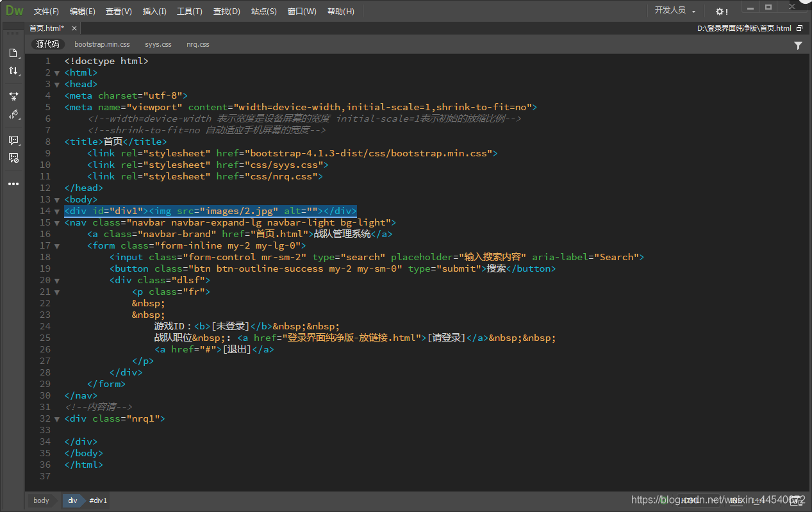Click the <!--内容请--> comment line
The image size is (812, 512).
click(98, 407)
